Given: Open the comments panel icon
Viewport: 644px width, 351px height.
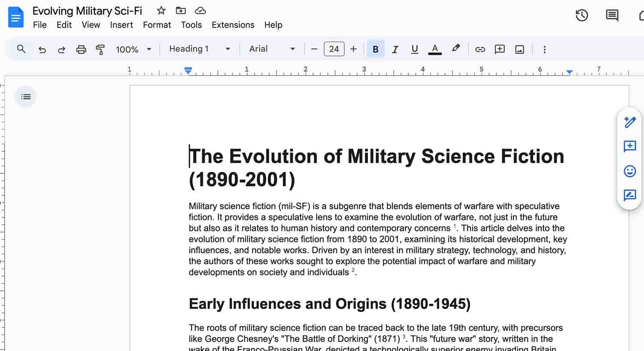Looking at the screenshot, I should pyautogui.click(x=612, y=15).
